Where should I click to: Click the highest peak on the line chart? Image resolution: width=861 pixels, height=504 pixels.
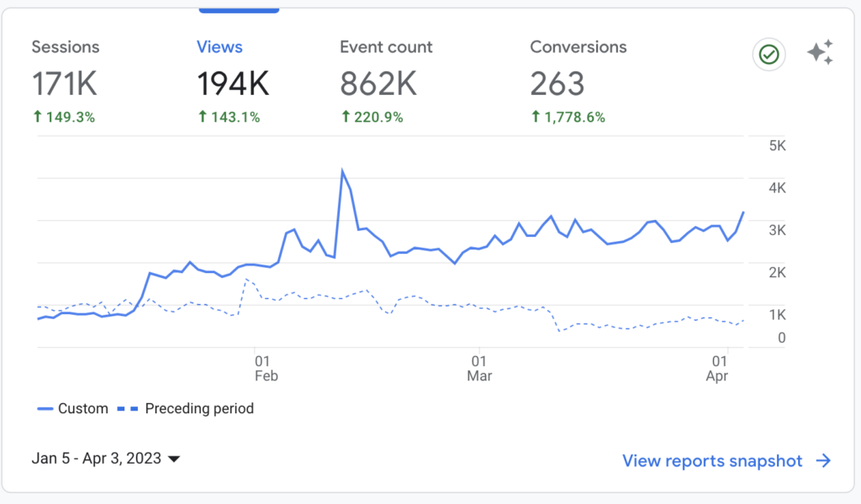click(342, 171)
